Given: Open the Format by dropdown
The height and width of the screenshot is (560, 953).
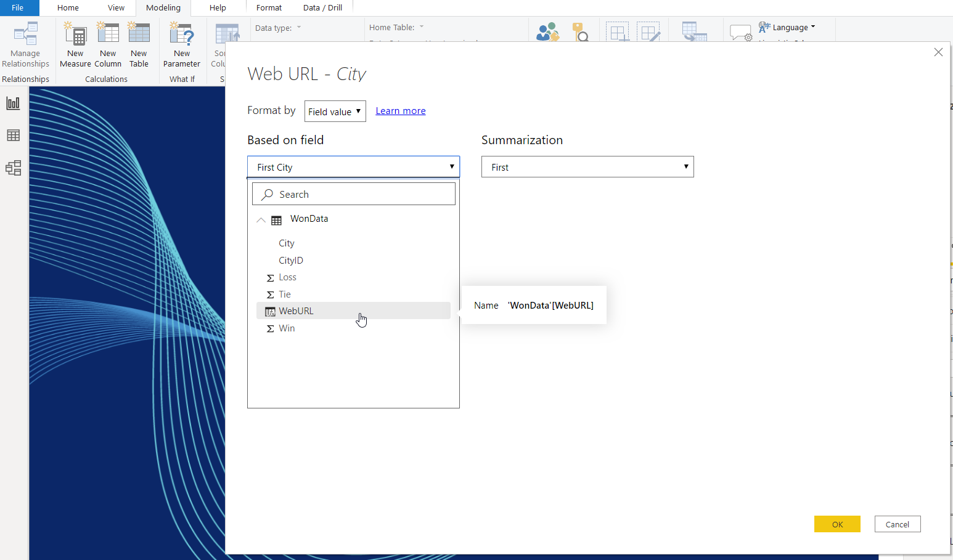Looking at the screenshot, I should pos(335,112).
